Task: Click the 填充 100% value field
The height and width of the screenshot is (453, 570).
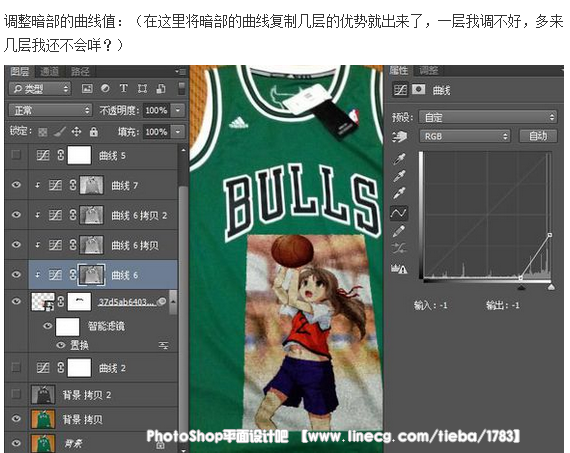Action: tap(156, 132)
